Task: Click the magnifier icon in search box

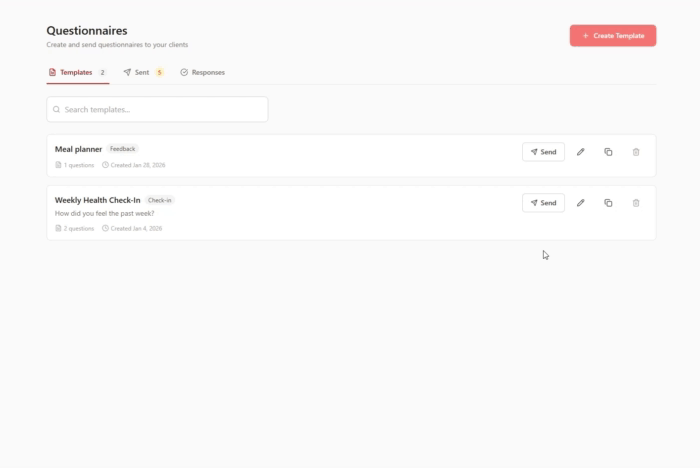Action: (57, 109)
